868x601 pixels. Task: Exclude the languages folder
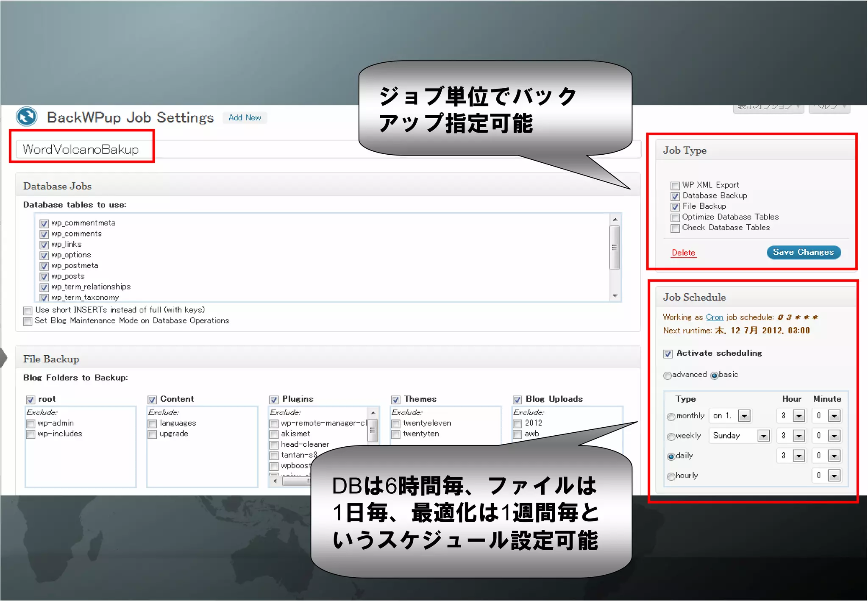tap(152, 423)
